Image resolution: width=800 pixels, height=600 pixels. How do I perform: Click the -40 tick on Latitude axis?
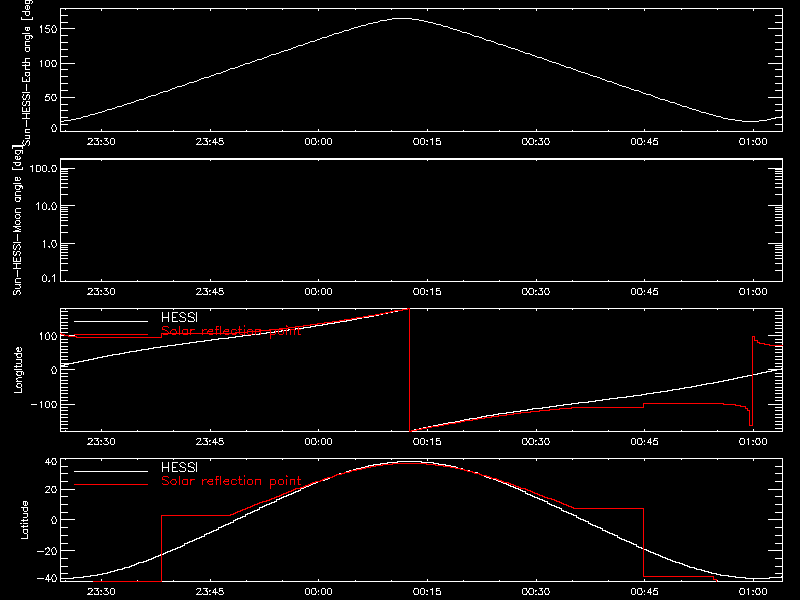pos(47,578)
